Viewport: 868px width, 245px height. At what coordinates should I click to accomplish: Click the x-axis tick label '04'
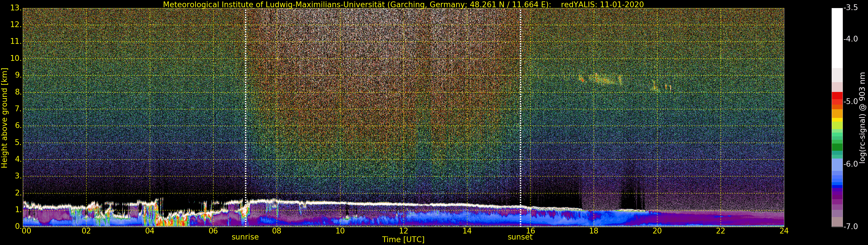click(150, 231)
